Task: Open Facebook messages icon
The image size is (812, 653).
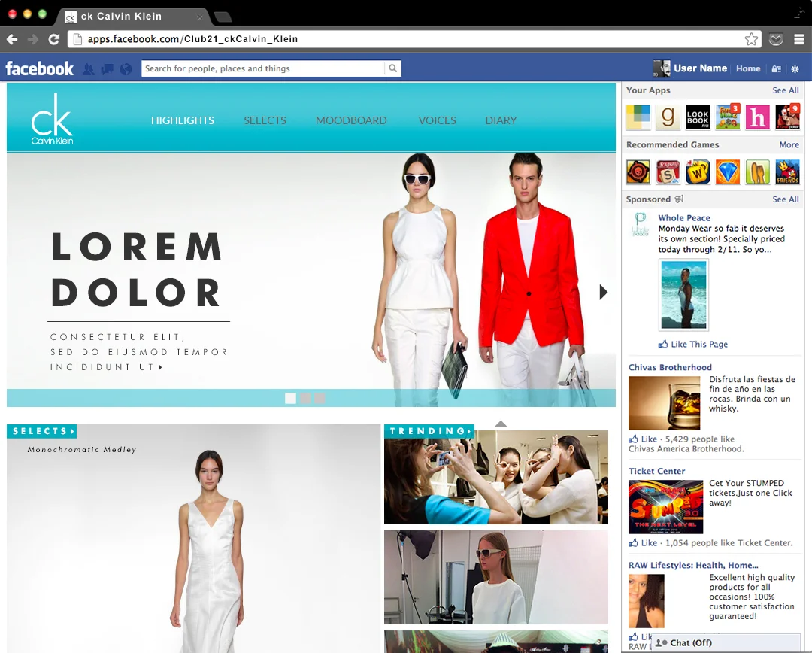Action: (x=108, y=69)
